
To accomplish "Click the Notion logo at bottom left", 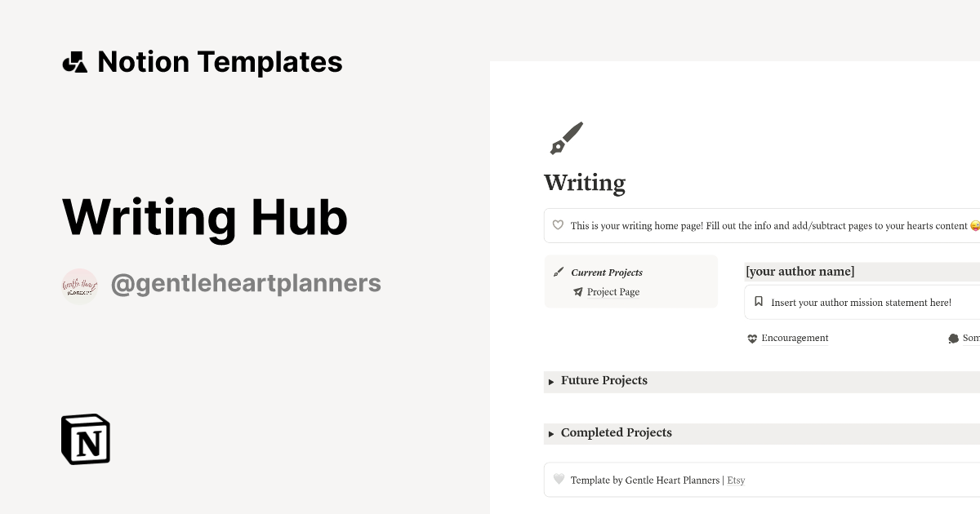I will pos(84,439).
